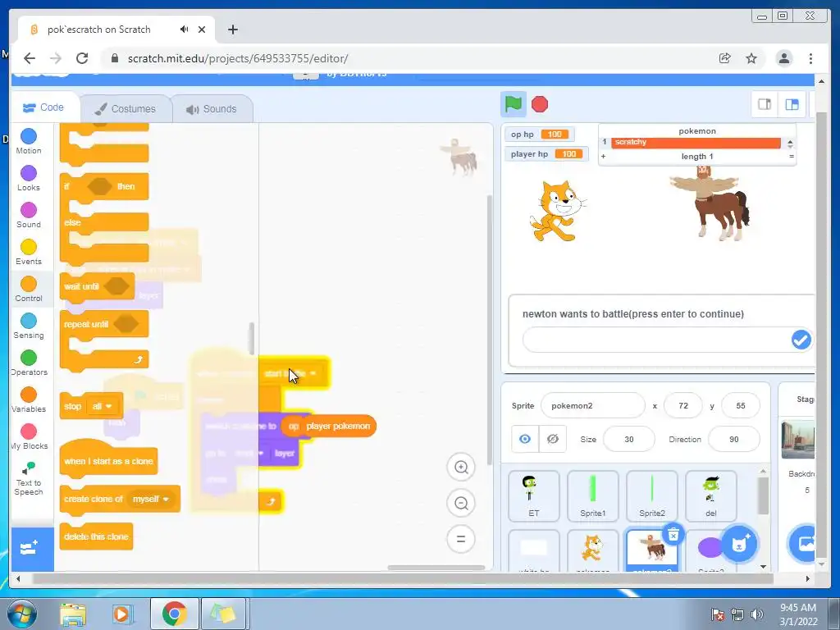Click the when I start as a clone block
The width and height of the screenshot is (840, 630).
(x=109, y=459)
